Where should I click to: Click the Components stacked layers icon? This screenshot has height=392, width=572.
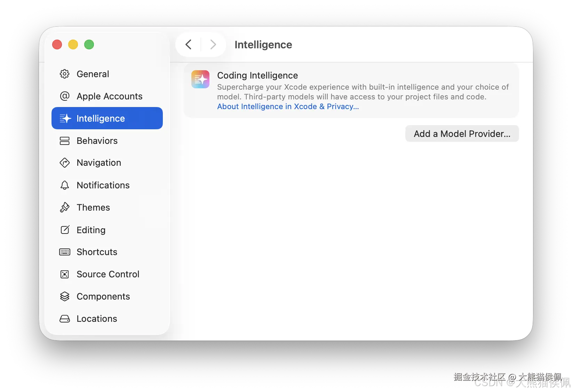65,296
